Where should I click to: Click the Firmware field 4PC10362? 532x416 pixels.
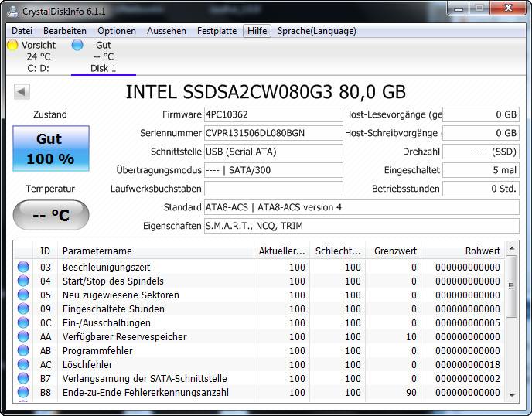click(274, 114)
